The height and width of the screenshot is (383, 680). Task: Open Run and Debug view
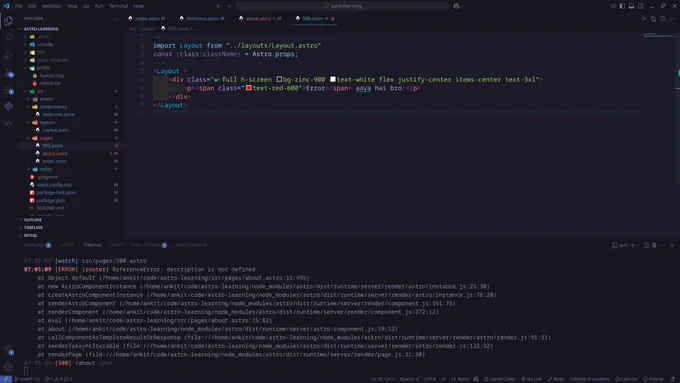(8, 55)
